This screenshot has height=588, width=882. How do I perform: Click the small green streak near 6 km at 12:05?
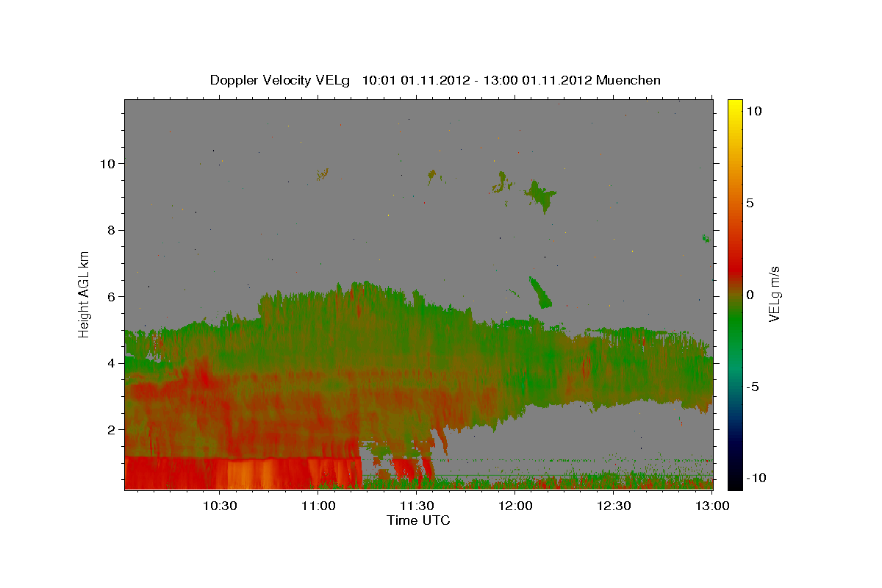[539, 292]
